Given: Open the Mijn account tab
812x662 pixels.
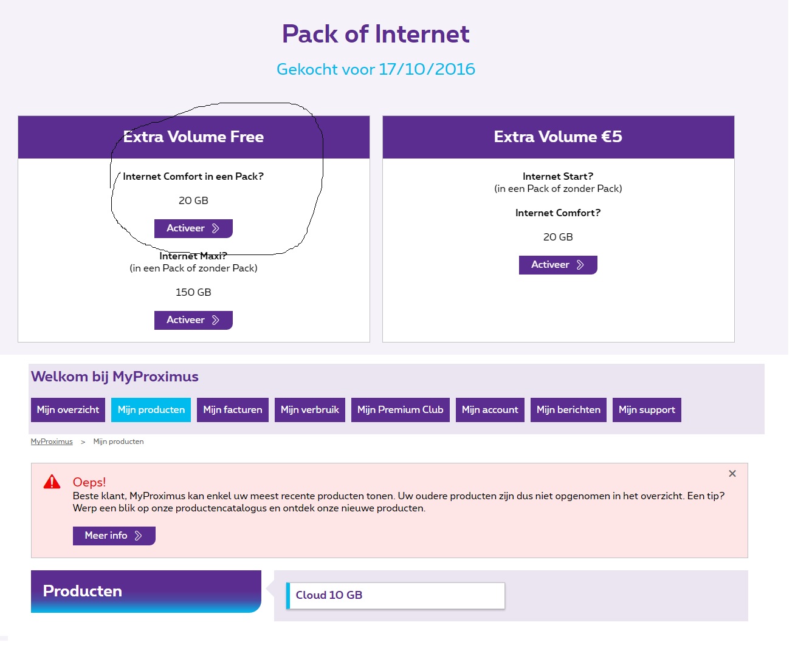Looking at the screenshot, I should point(489,410).
